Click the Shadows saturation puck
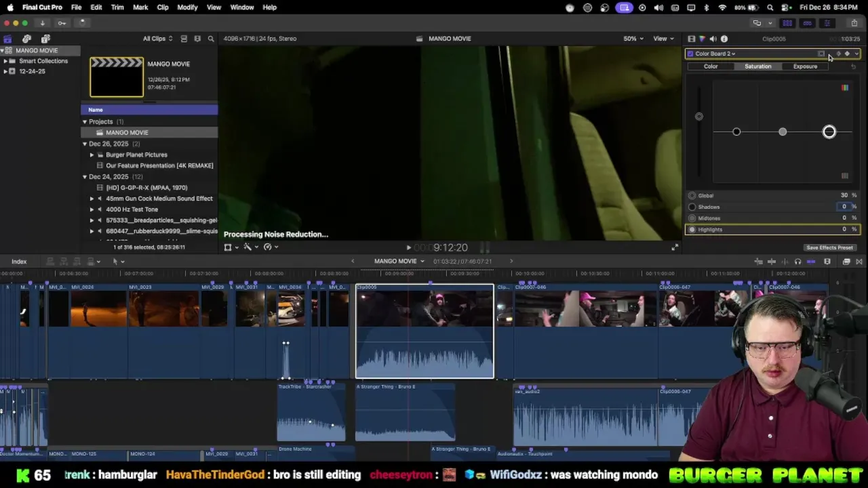 tap(736, 131)
